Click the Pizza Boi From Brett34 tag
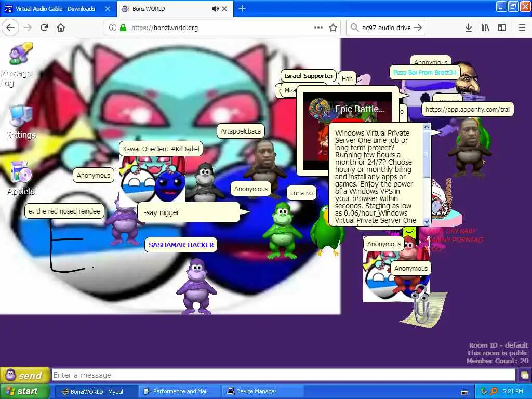This screenshot has height=399, width=532. pos(425,72)
